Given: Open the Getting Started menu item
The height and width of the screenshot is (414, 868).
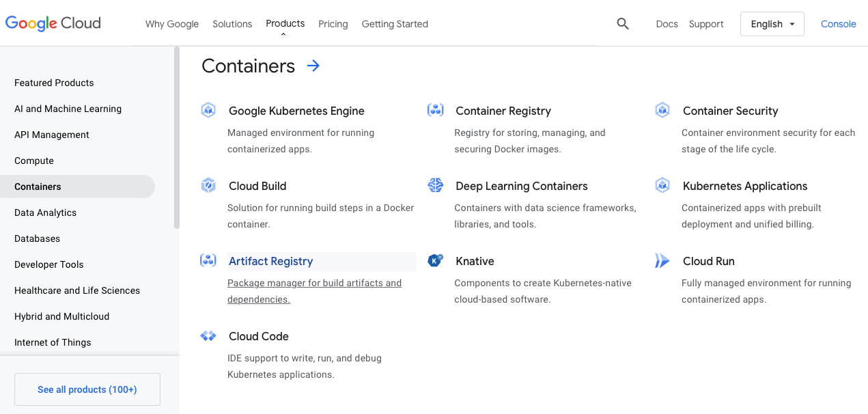Looking at the screenshot, I should click(x=395, y=24).
